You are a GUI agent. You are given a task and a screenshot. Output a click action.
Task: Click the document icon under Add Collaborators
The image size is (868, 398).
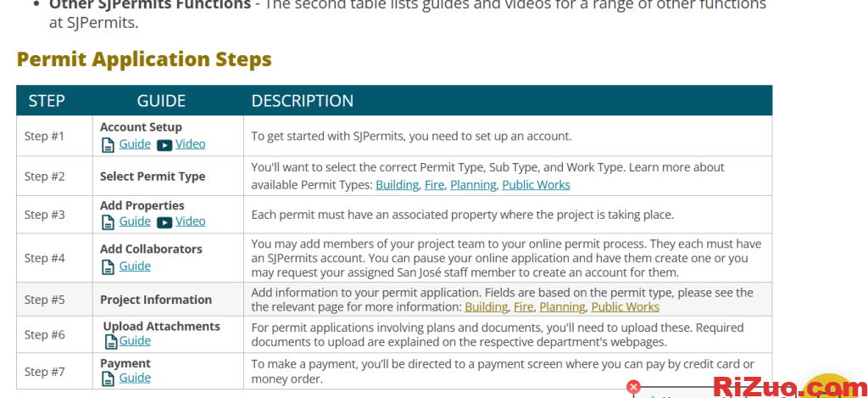coord(108,267)
